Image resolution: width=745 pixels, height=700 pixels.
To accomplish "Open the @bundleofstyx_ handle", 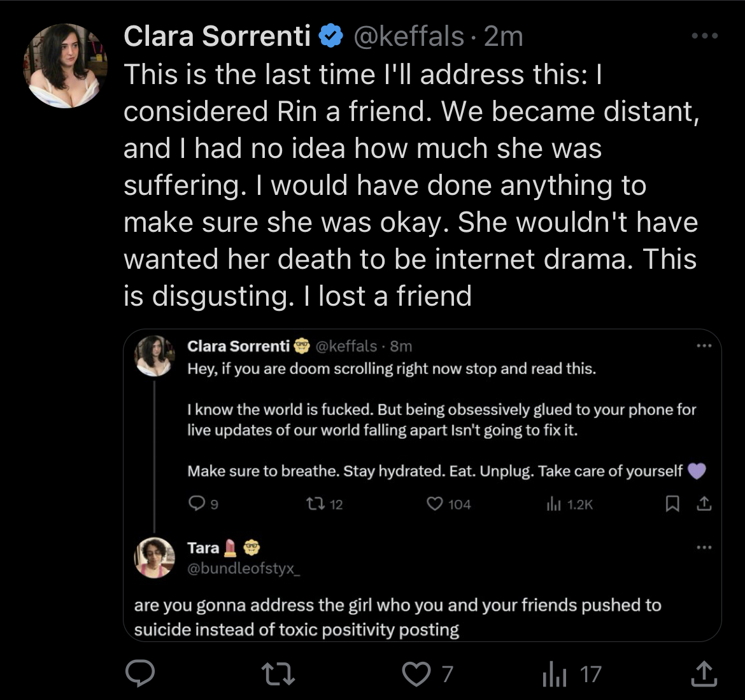I will point(244,568).
